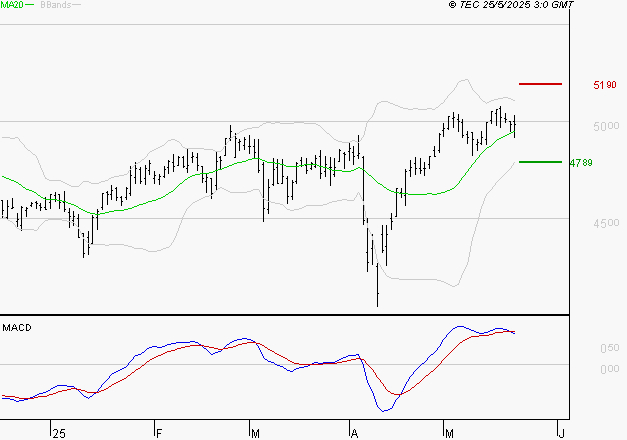Viewport: 627px width, 440px height.
Task: Click the 50.00 price axis label
Action: pos(606,126)
